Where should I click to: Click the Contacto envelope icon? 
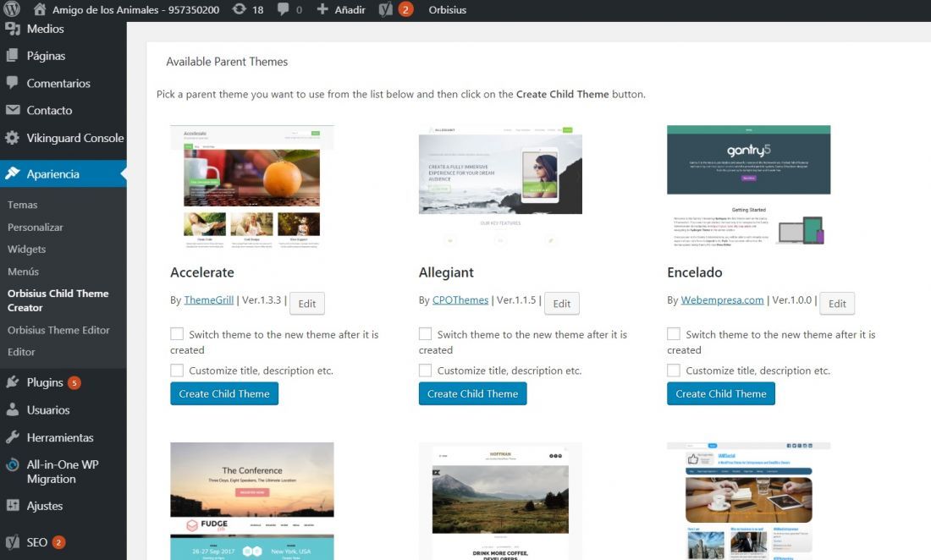(x=13, y=110)
